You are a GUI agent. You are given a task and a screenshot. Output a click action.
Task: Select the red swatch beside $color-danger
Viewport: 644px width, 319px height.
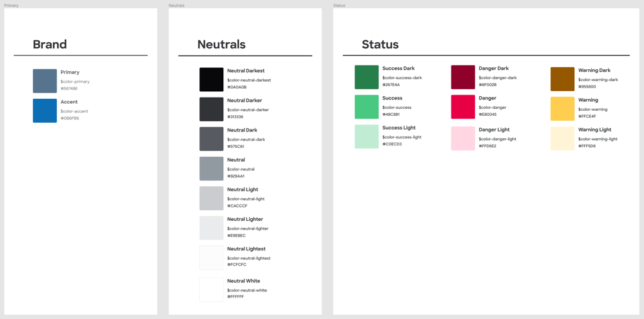(463, 107)
